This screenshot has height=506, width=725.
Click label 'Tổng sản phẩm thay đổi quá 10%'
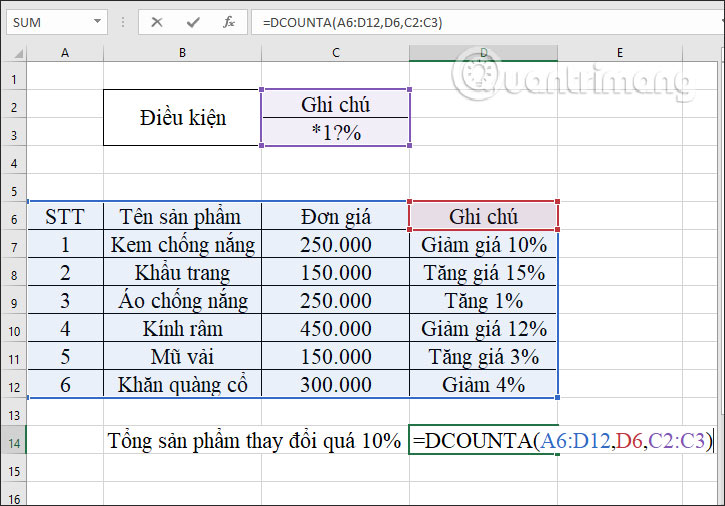tap(254, 440)
